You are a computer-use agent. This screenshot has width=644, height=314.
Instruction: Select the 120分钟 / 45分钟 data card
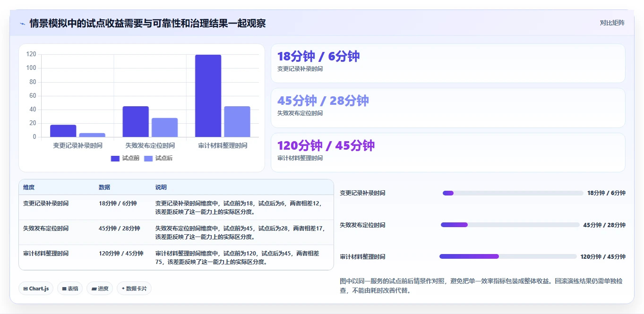pyautogui.click(x=448, y=153)
